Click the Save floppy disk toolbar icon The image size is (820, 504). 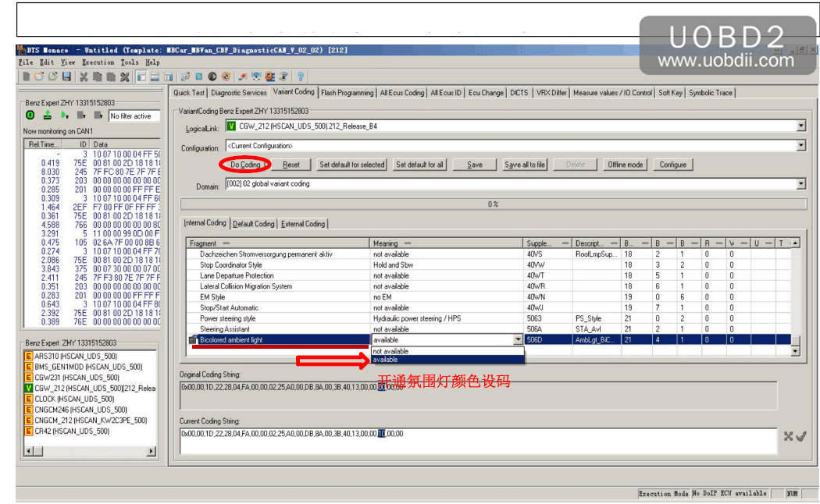point(66,76)
